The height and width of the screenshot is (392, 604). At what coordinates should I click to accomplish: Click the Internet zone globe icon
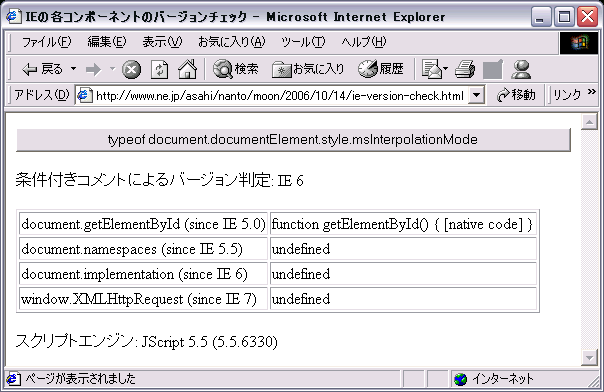(x=460, y=379)
